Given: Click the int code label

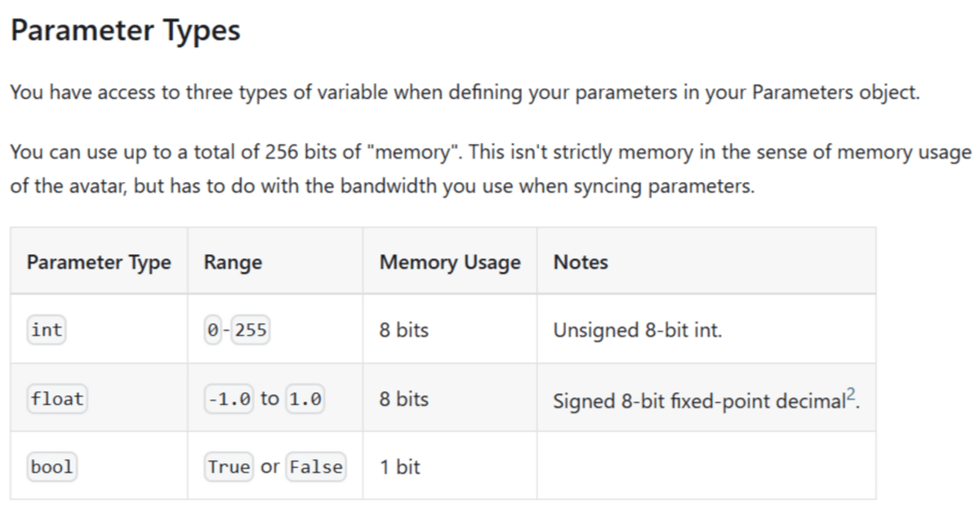Looking at the screenshot, I should click(47, 330).
